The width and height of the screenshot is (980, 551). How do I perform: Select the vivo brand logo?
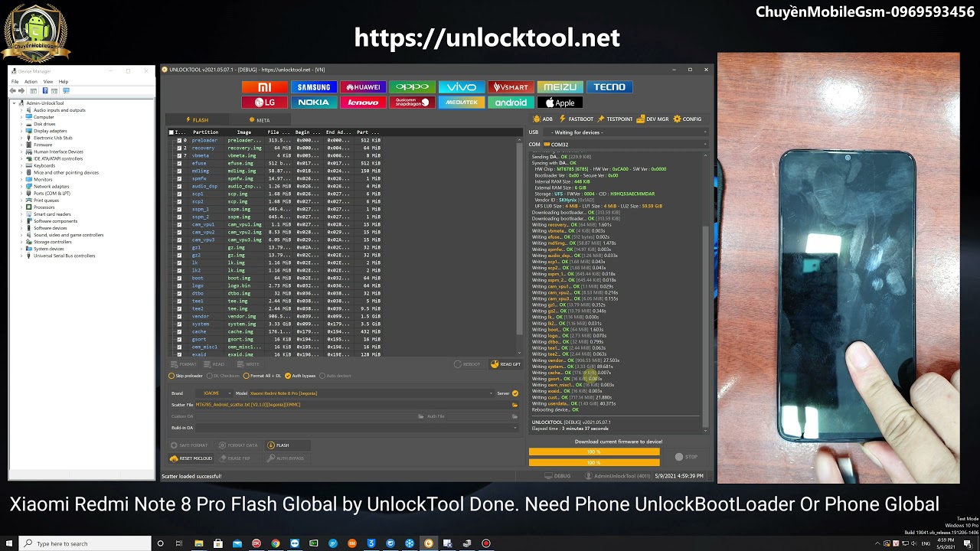(x=461, y=87)
